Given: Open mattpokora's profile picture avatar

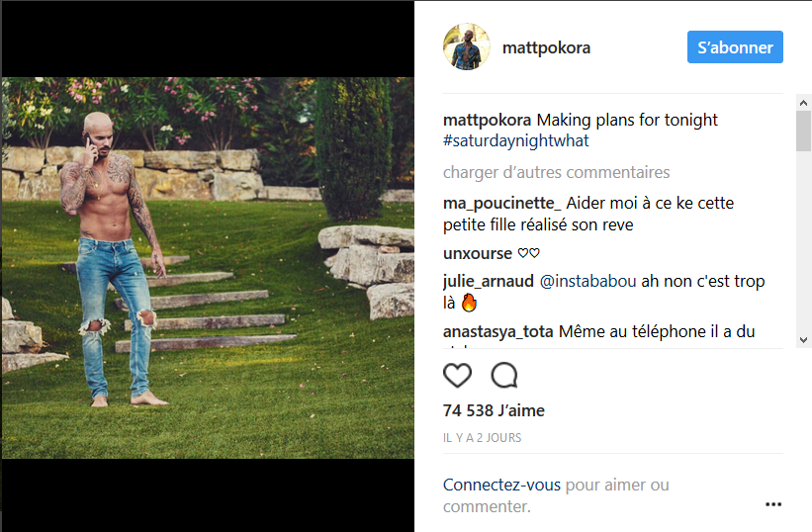Looking at the screenshot, I should tap(467, 47).
